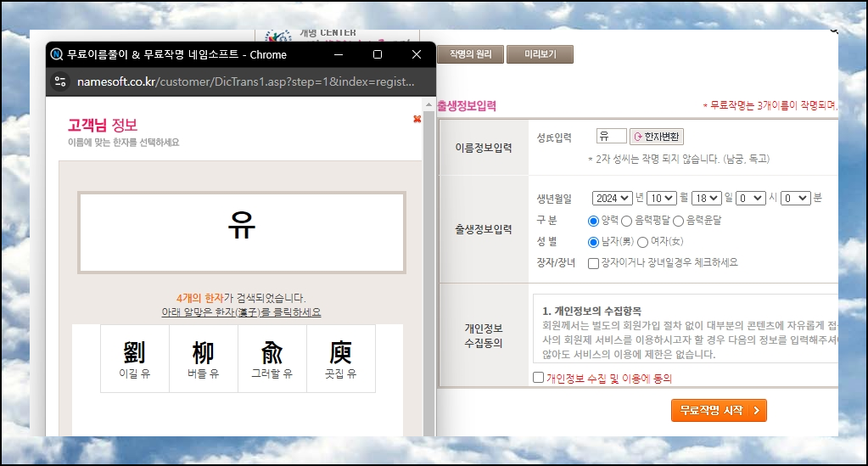This screenshot has height=466, width=868.
Task: Select the 여자(女) radio button
Action: [642, 242]
